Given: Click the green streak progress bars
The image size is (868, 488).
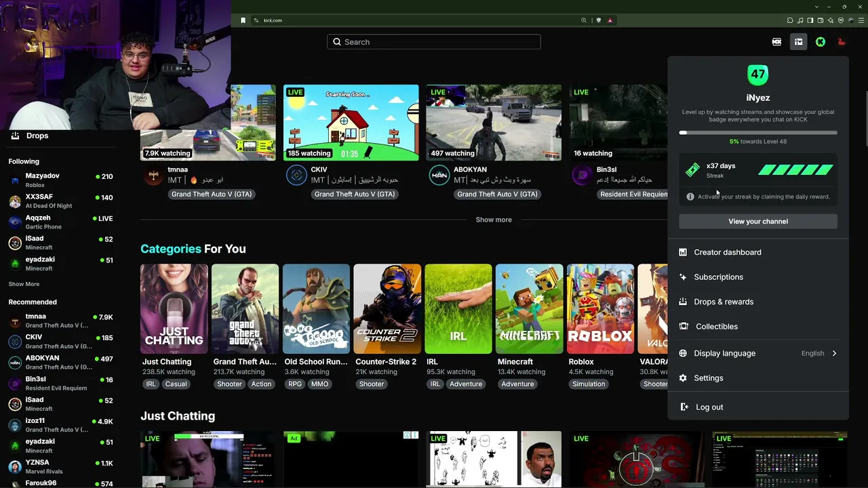Looking at the screenshot, I should coord(795,170).
